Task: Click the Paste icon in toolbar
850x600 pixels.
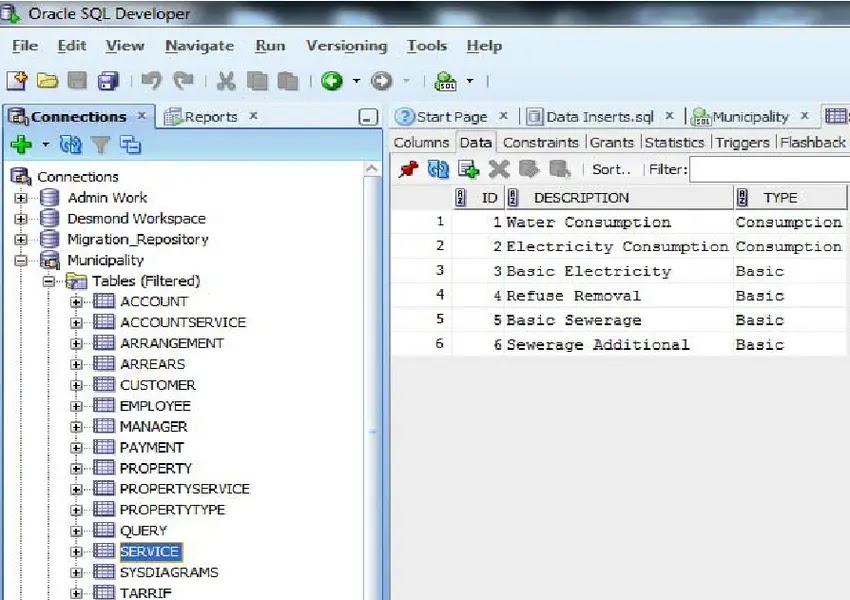Action: click(288, 81)
